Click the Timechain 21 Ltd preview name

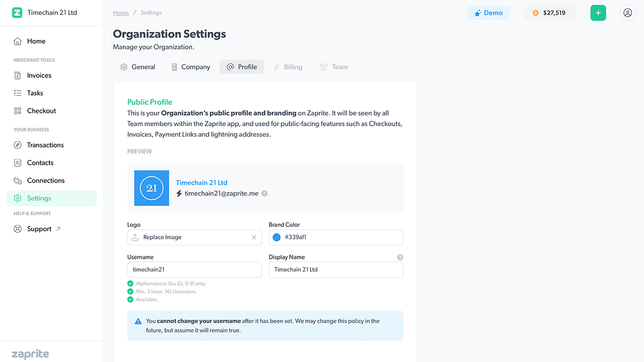coord(202,183)
